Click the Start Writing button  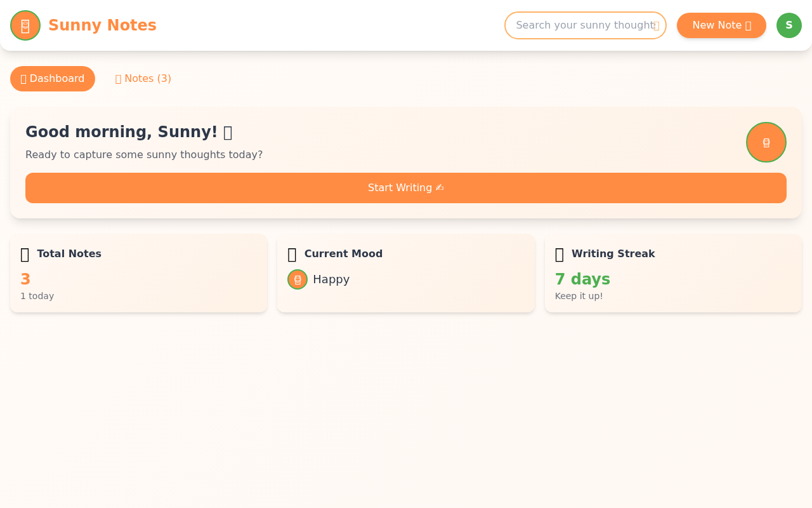(406, 188)
